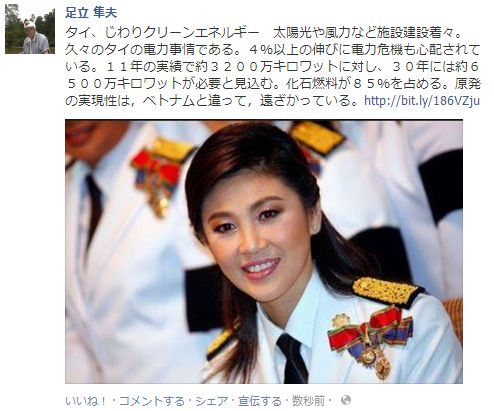Image resolution: width=494 pixels, height=411 pixels.
Task: Click the gold epaulette on woman's shoulder
Action: click(x=387, y=292)
